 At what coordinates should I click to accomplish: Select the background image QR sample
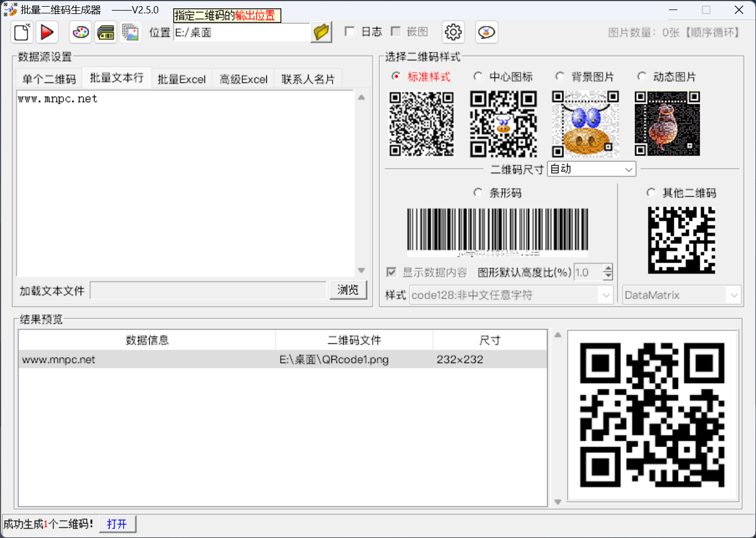(x=586, y=124)
